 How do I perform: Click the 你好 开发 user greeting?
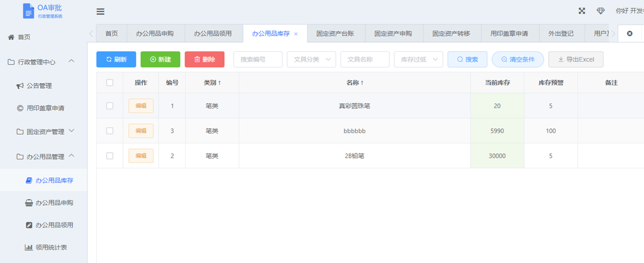[x=630, y=11]
